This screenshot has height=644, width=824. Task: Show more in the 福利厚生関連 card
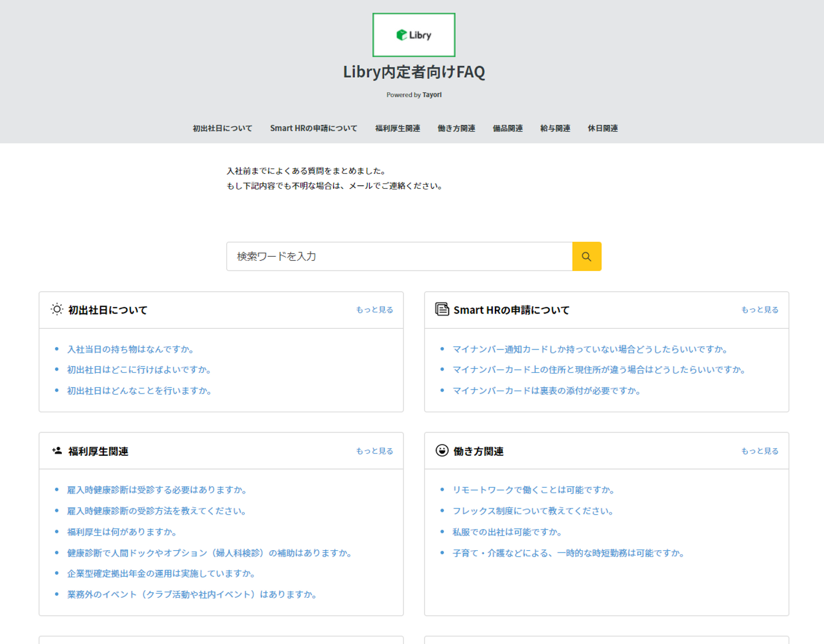pyautogui.click(x=375, y=451)
